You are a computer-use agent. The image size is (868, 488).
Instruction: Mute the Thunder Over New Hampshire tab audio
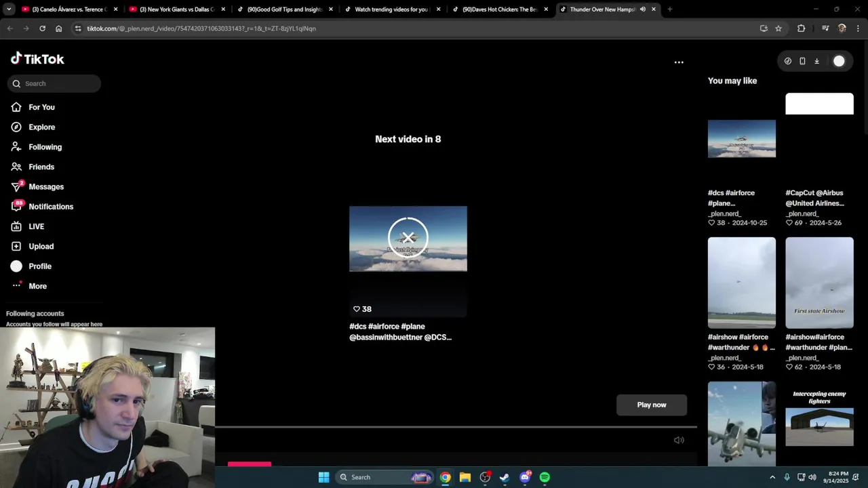642,9
